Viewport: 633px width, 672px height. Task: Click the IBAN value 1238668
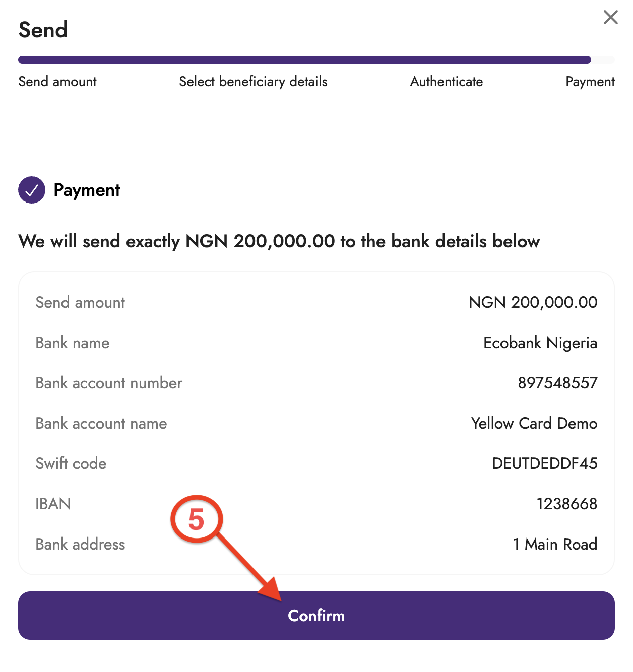[567, 504]
